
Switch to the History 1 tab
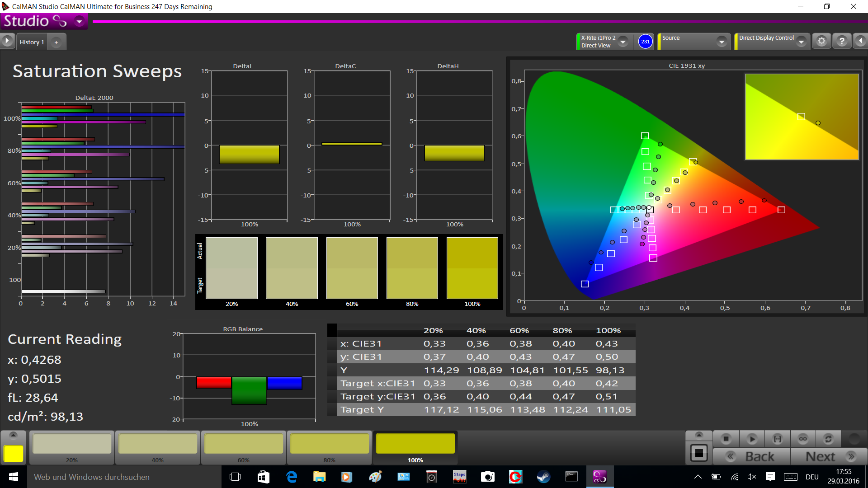[32, 42]
